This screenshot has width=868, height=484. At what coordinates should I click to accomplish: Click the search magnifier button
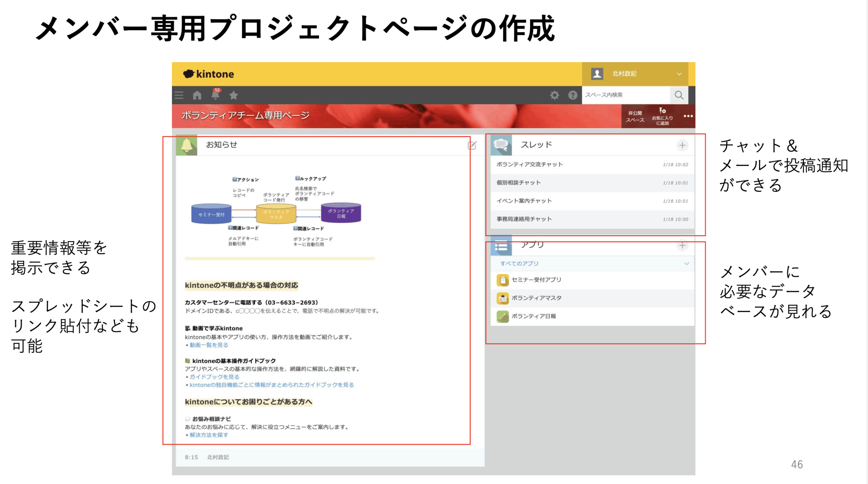pyautogui.click(x=679, y=95)
